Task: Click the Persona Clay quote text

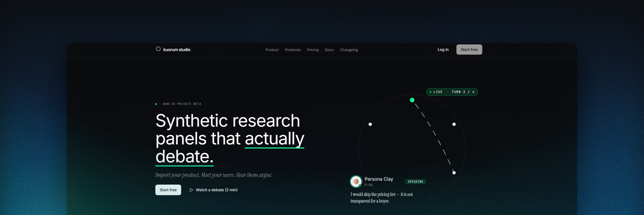Action: coord(382,198)
